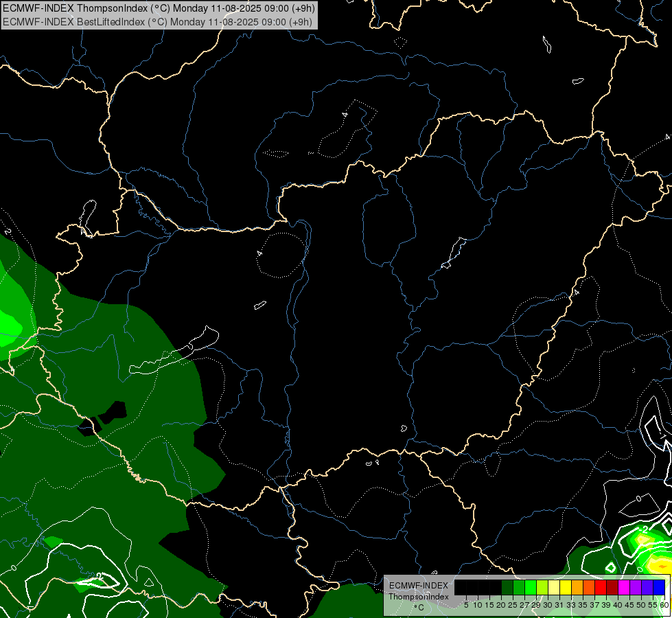The height and width of the screenshot is (618, 672).
Task: Pick the pure yellow 31–33 legend swatch
Action: pyautogui.click(x=566, y=587)
